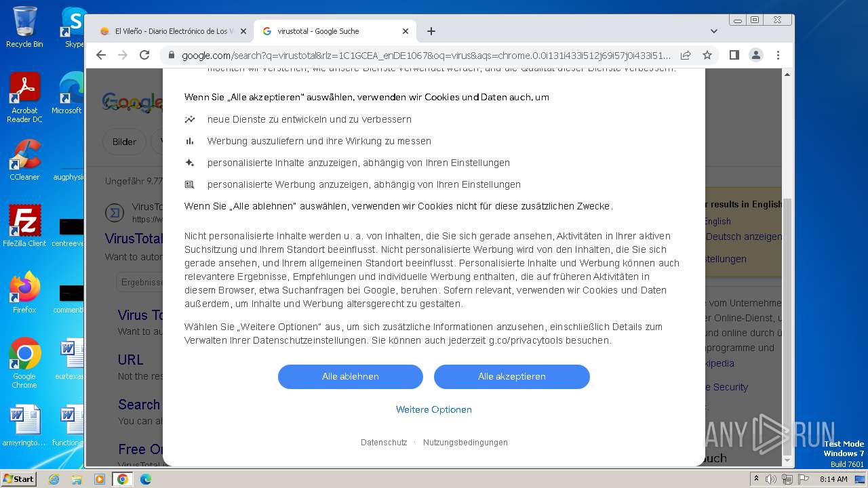Expand the tab search dropdown
The image size is (868, 488).
(x=714, y=31)
